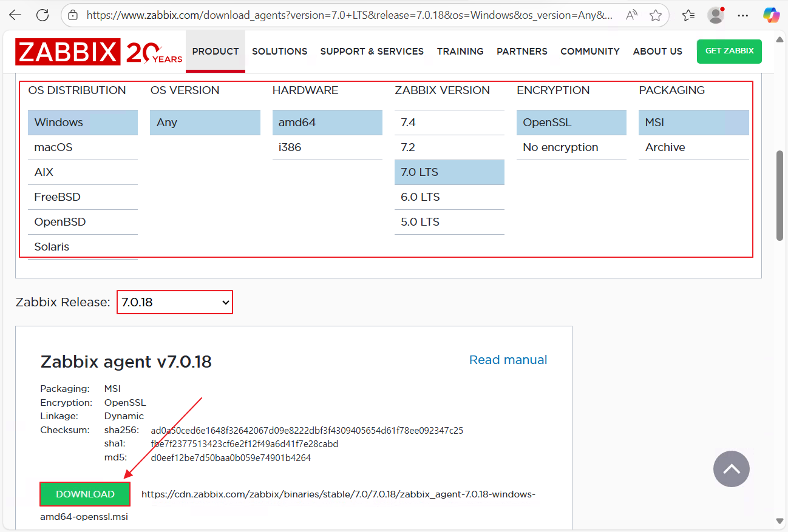Select Windows OS distribution
The height and width of the screenshot is (532, 788).
point(83,122)
